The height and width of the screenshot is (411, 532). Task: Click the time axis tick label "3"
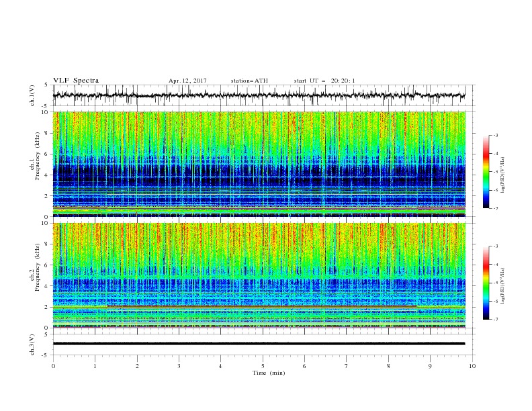tap(179, 366)
